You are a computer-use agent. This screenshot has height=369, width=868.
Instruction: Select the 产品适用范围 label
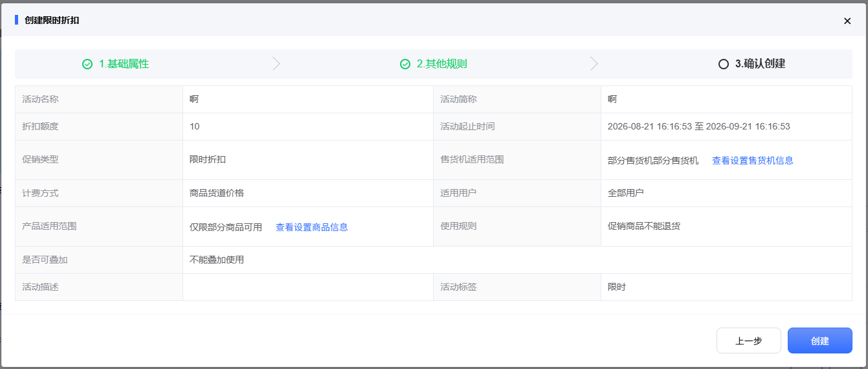[x=49, y=227]
